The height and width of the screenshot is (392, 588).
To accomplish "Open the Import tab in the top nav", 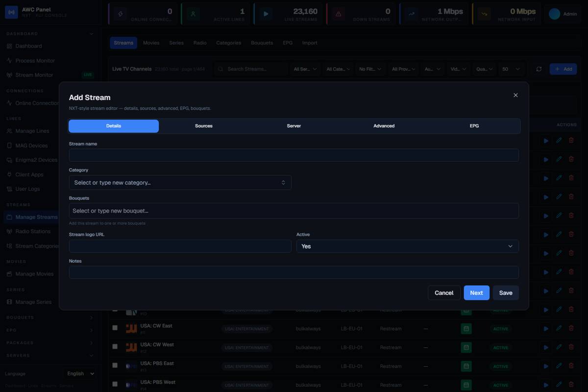I will pos(310,43).
